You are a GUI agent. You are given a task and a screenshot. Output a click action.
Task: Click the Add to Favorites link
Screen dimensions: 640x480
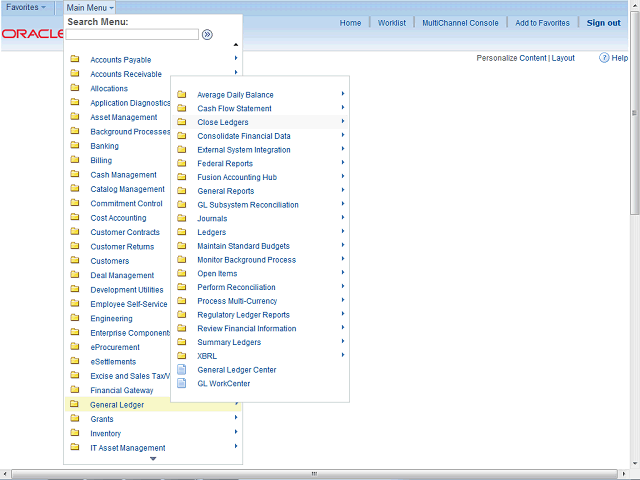(542, 23)
